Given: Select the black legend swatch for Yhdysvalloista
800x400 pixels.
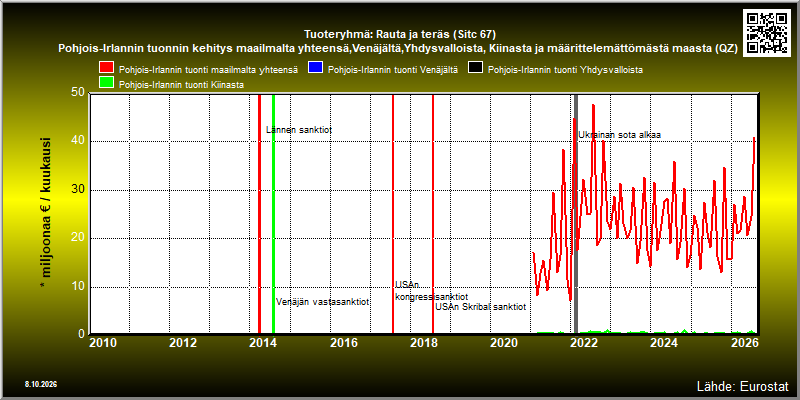Looking at the screenshot, I should tap(475, 69).
